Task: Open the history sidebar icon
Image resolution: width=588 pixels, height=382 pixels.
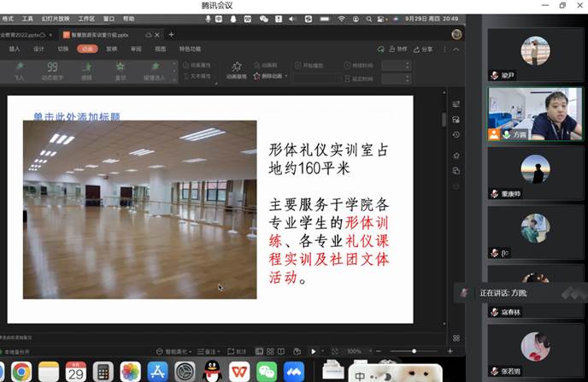Action: point(456,134)
